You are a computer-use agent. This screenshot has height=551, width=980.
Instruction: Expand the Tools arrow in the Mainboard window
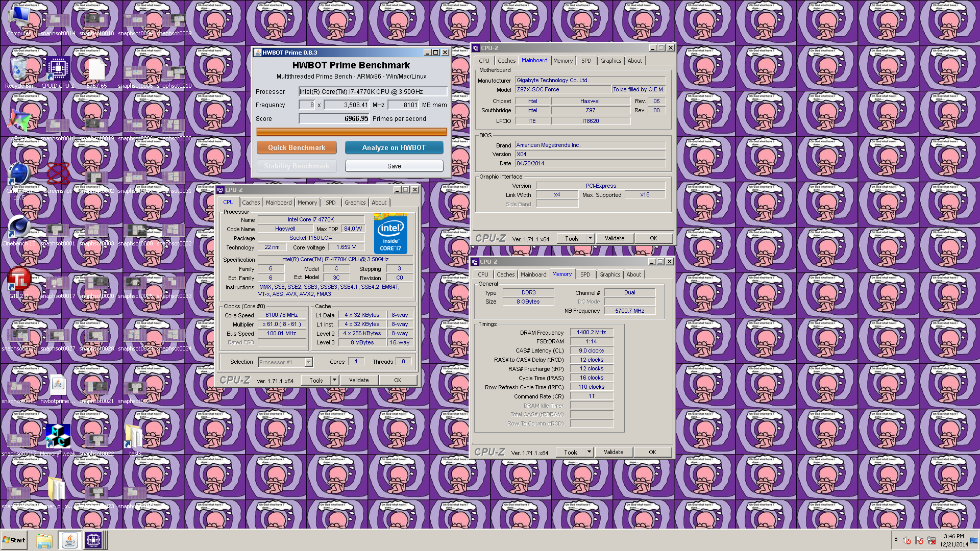[x=590, y=238]
